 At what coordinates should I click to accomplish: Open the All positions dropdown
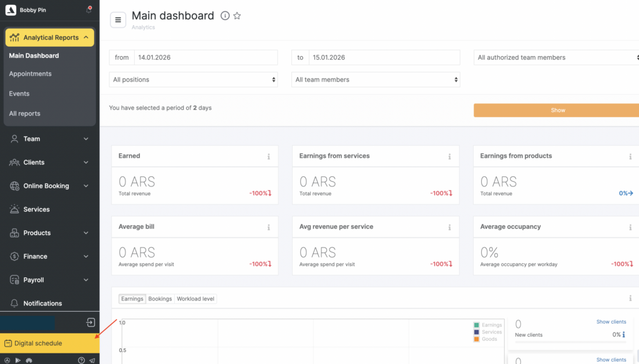click(194, 80)
